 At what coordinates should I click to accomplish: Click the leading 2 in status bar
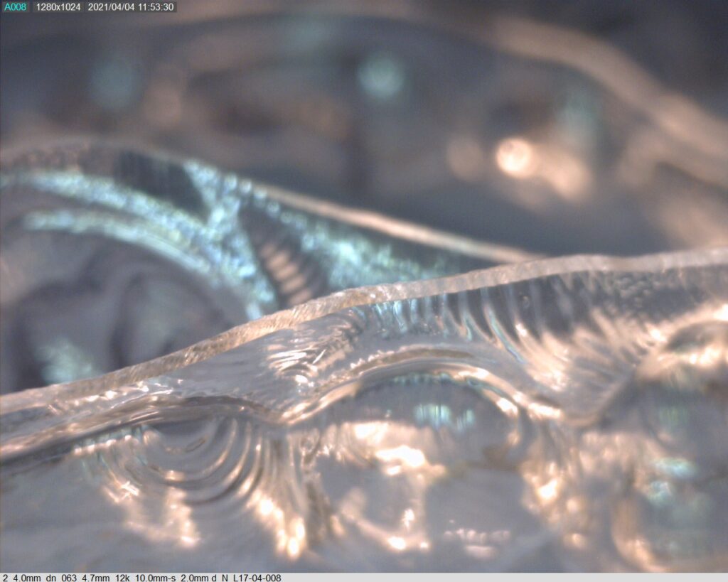pos(5,578)
